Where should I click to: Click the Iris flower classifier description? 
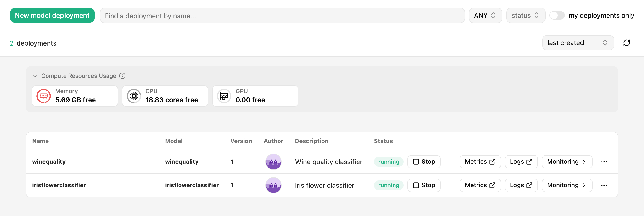(324, 186)
